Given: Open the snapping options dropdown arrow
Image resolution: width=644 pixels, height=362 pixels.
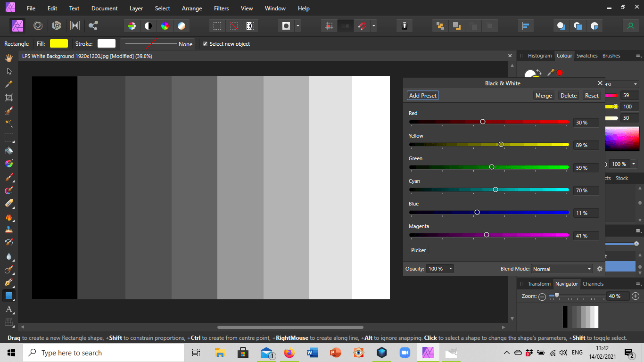Looking at the screenshot, I should click(x=374, y=26).
